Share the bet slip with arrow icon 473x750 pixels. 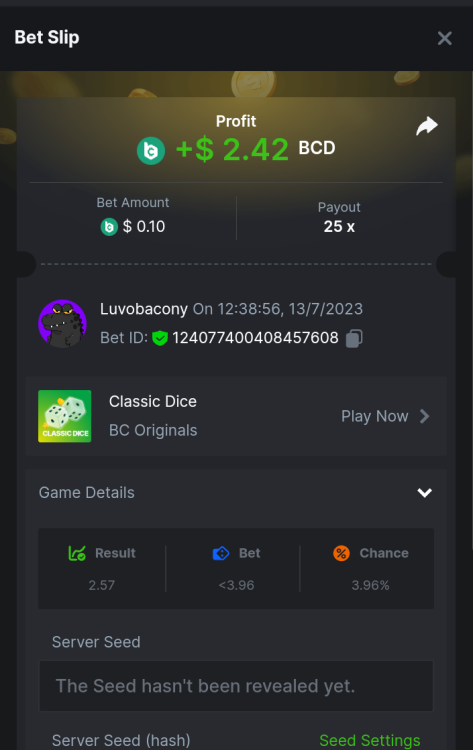[427, 126]
